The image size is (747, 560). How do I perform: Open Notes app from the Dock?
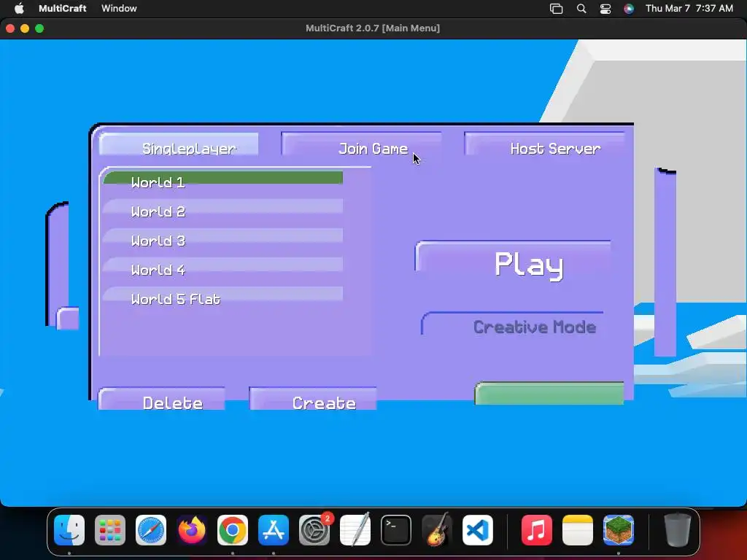[x=578, y=530]
